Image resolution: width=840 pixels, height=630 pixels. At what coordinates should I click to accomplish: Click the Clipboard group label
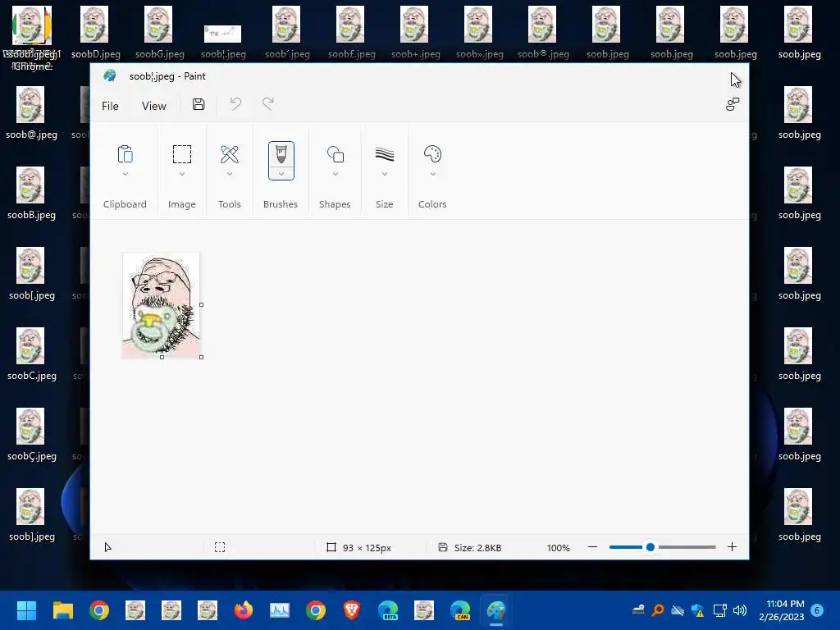pos(125,204)
